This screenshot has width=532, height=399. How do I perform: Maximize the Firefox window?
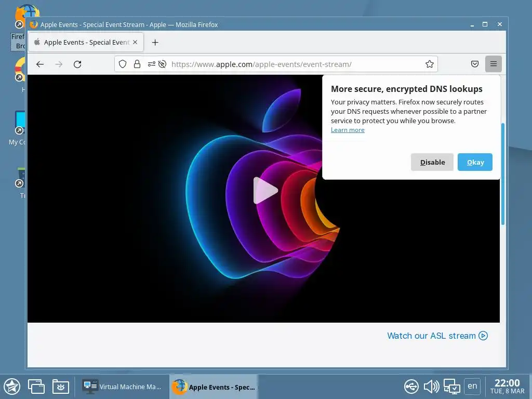pyautogui.click(x=485, y=24)
